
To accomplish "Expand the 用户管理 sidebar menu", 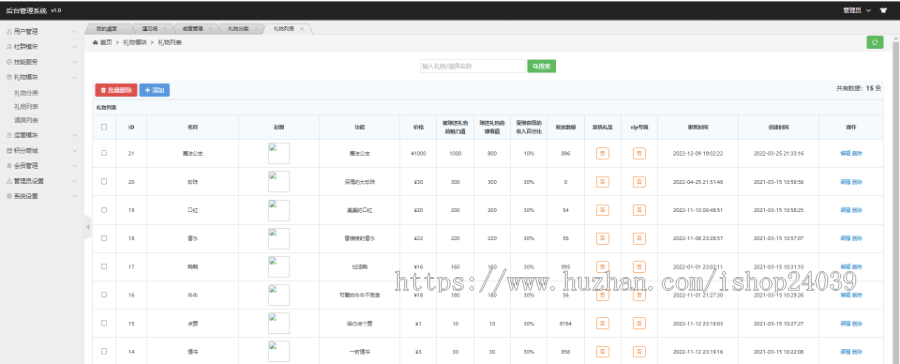I will [41, 32].
